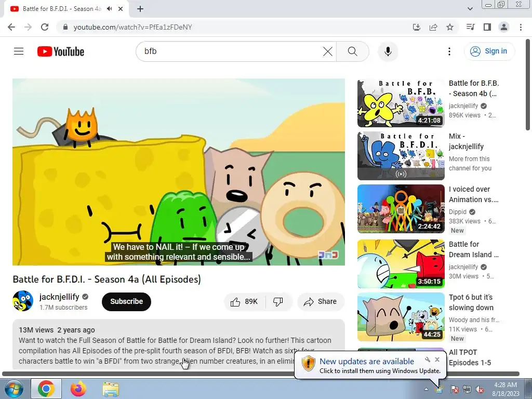Click the magnifier search button
The width and height of the screenshot is (532, 399).
click(353, 51)
